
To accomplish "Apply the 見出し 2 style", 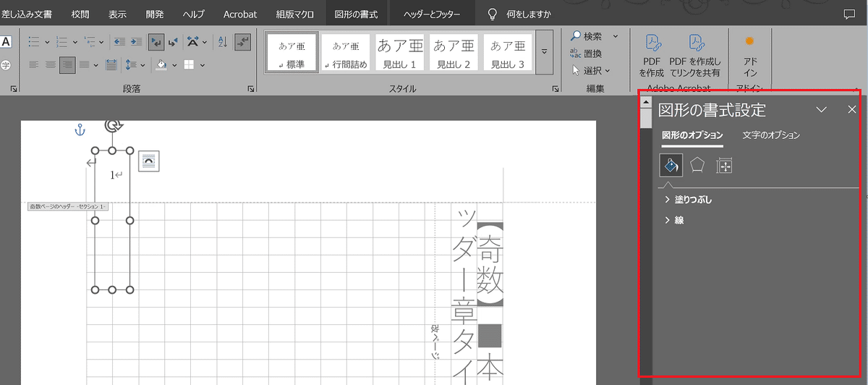I will point(453,52).
